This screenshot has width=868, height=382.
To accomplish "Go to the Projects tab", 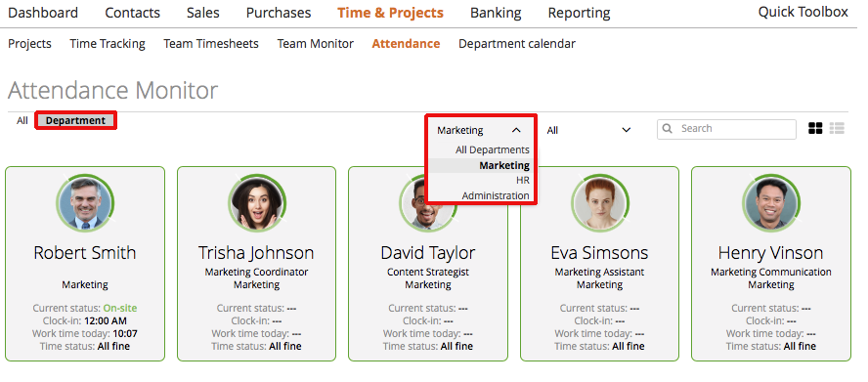I will [x=30, y=44].
